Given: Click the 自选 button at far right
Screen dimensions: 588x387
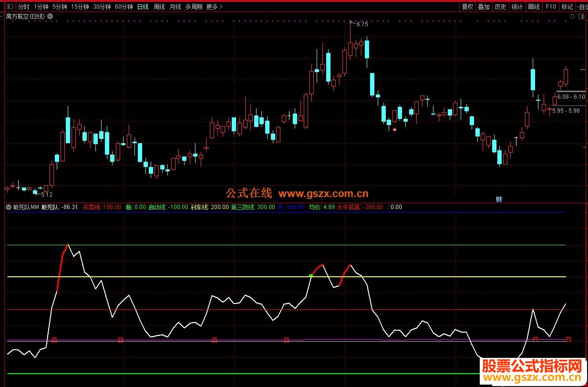Looking at the screenshot, I should [582, 7].
